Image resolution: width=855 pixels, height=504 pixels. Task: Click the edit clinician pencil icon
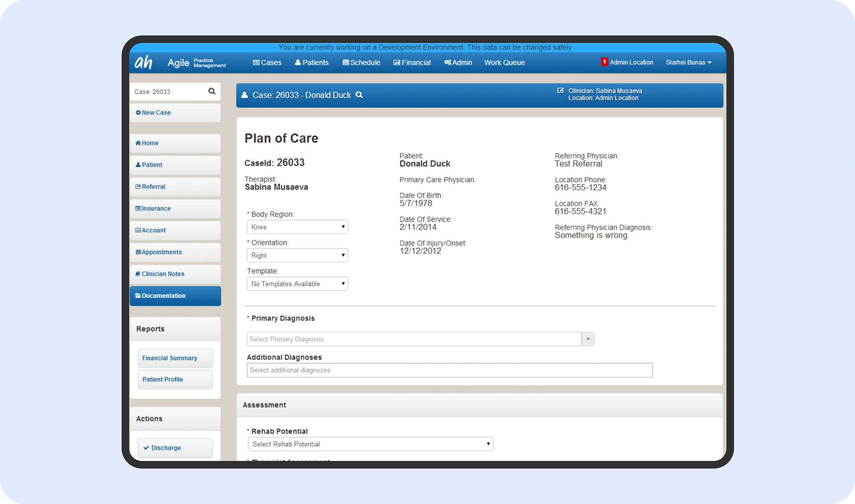pos(560,91)
